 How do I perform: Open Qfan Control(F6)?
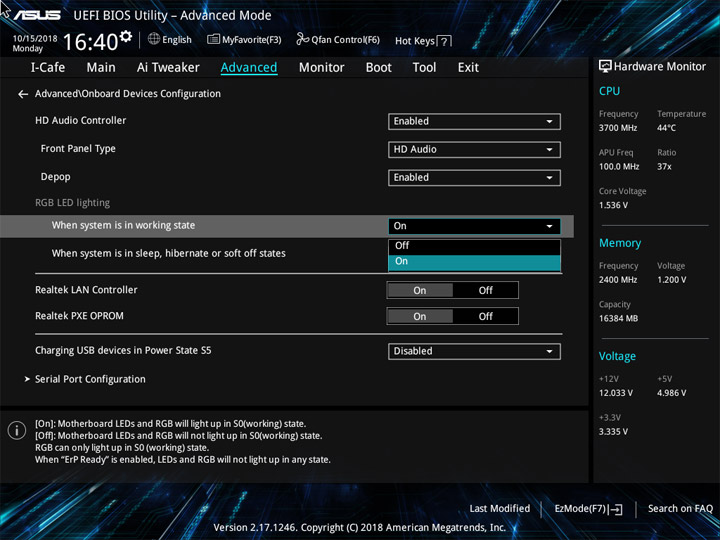[x=338, y=40]
